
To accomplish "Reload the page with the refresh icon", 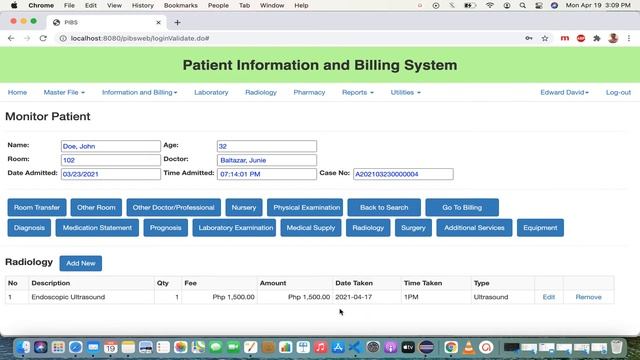I will click(x=43, y=38).
